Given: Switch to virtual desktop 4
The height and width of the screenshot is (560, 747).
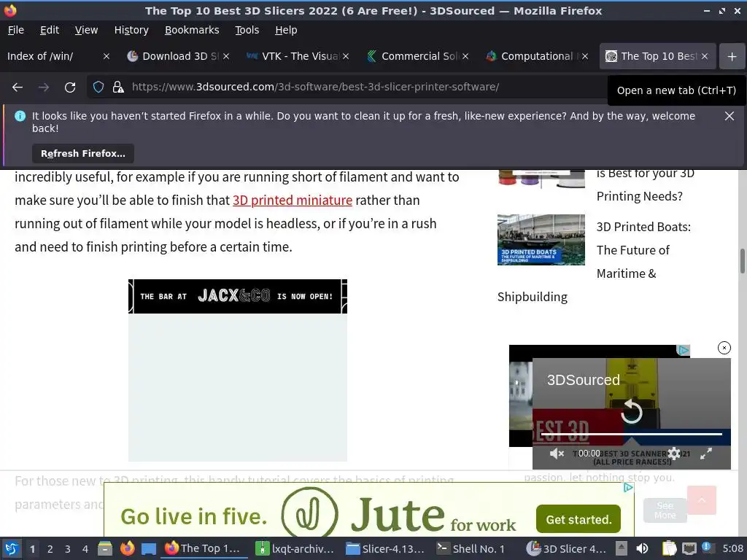Looking at the screenshot, I should point(85,549).
